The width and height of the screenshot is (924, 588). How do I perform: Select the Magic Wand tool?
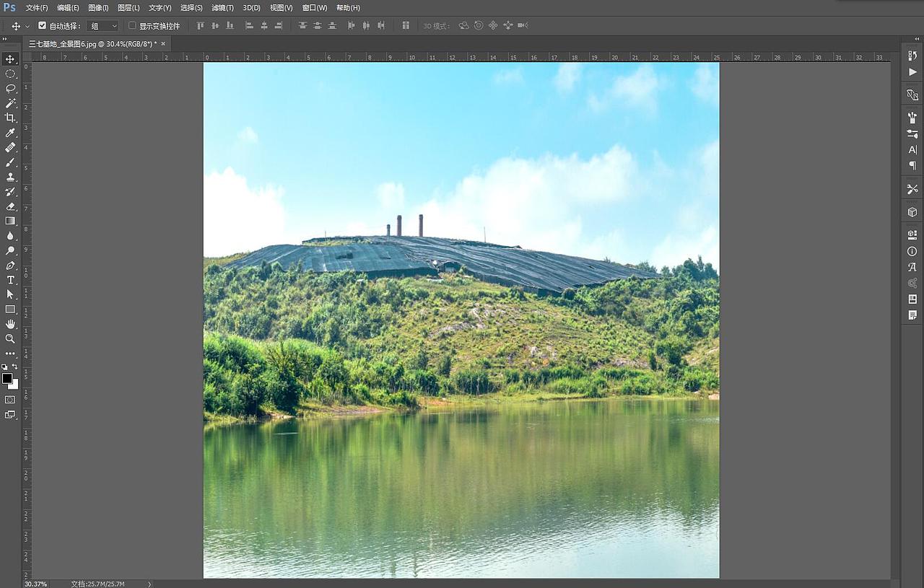coord(10,103)
